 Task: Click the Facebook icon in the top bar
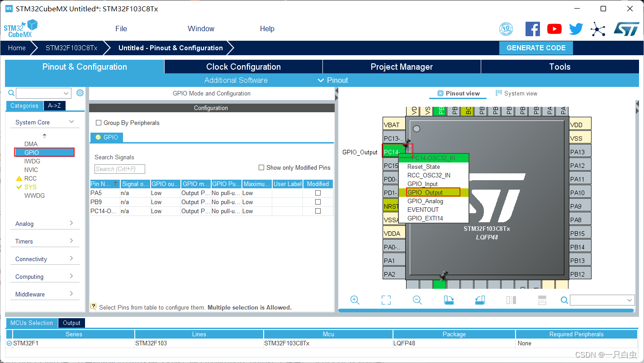[x=532, y=29]
